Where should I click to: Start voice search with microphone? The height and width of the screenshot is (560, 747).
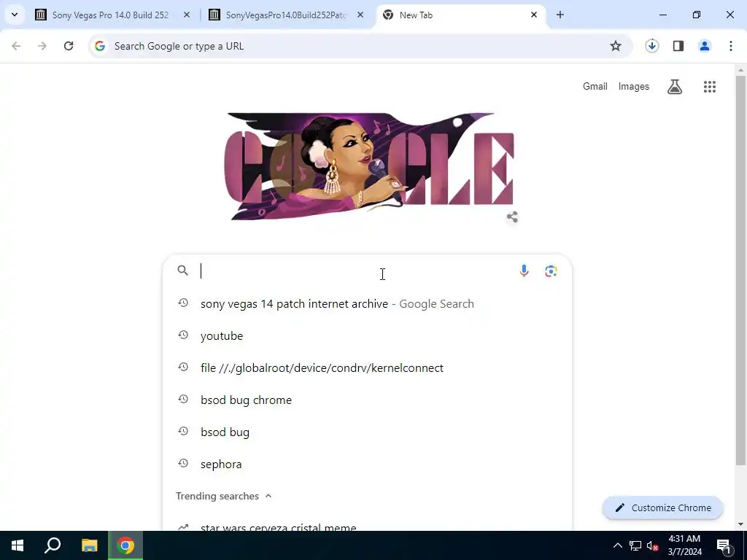[x=524, y=271]
